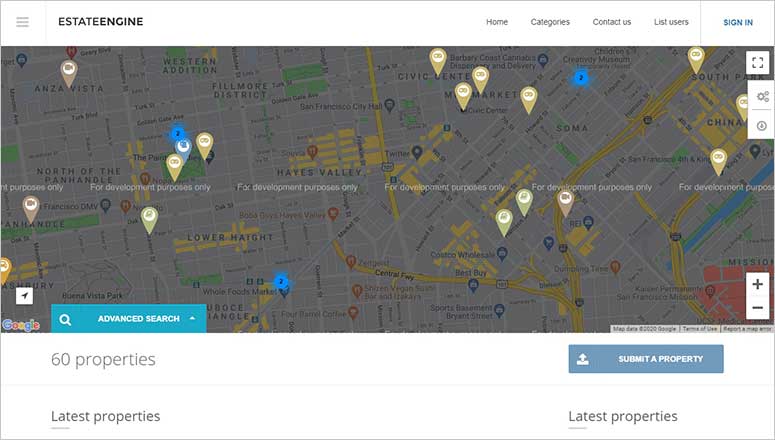Open the hamburger menu icon
This screenshot has width=775, height=440.
pos(22,22)
